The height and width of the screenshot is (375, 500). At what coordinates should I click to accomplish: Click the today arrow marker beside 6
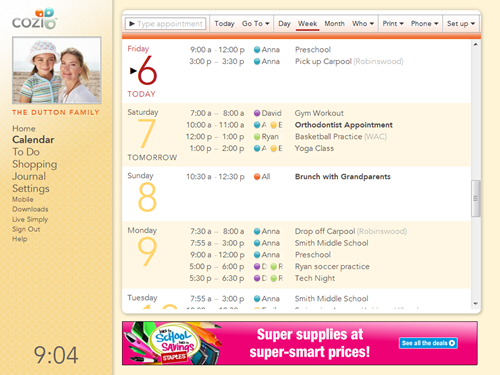133,71
